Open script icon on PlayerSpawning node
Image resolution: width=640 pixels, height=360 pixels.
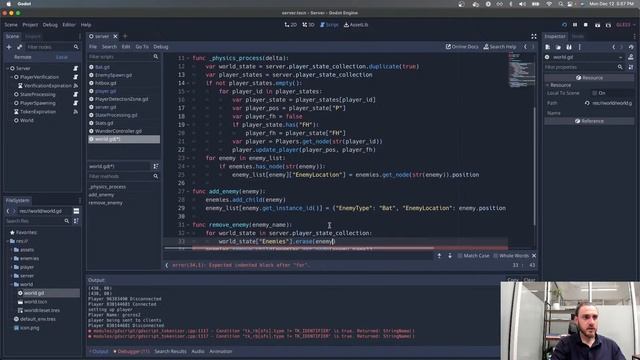tap(76, 103)
